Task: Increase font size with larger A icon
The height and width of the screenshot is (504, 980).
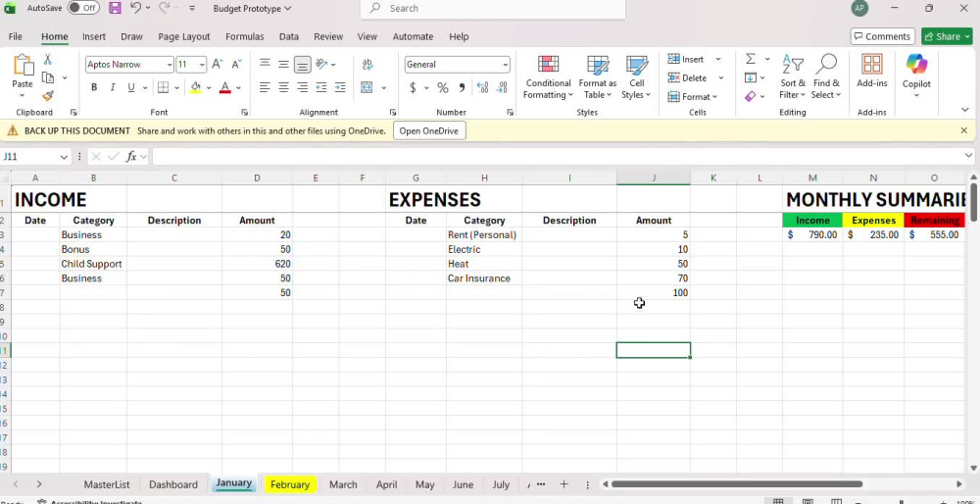Action: coord(217,64)
